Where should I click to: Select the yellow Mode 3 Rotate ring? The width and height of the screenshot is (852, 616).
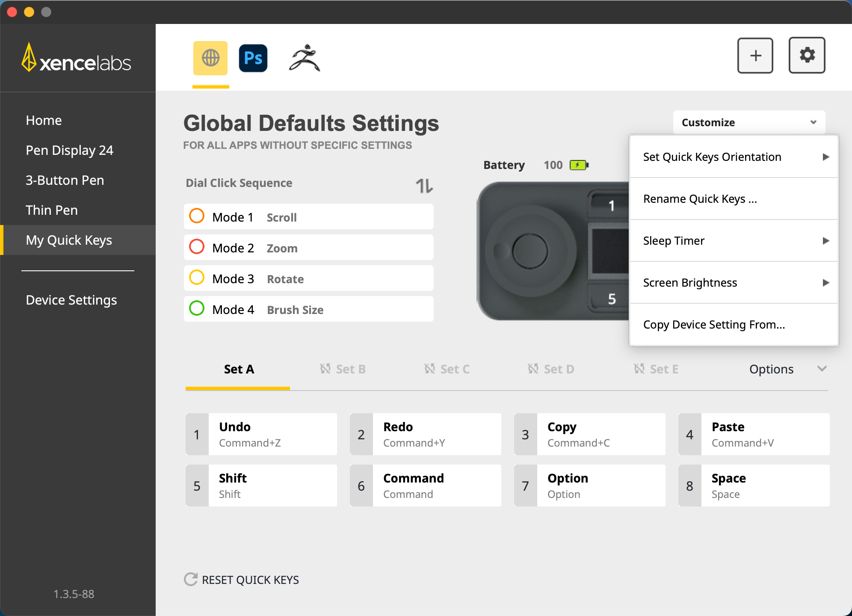(x=197, y=278)
